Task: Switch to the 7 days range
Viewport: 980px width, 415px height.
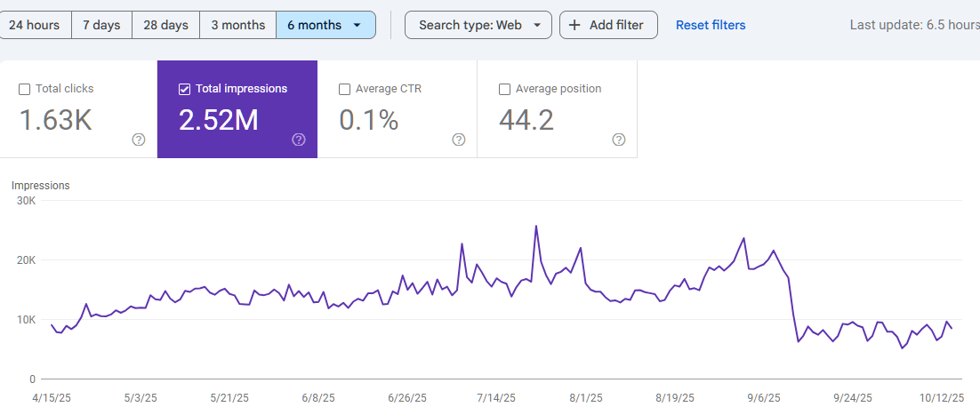Action: (x=101, y=25)
